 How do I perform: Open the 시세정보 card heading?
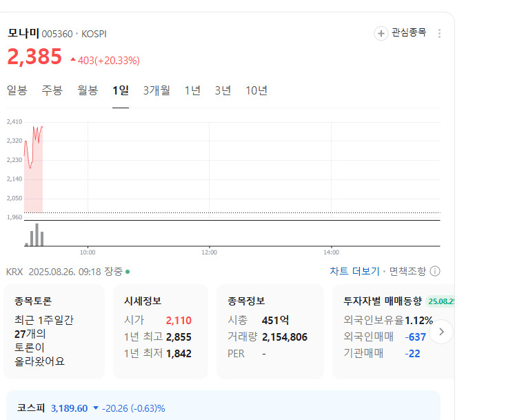(143, 301)
